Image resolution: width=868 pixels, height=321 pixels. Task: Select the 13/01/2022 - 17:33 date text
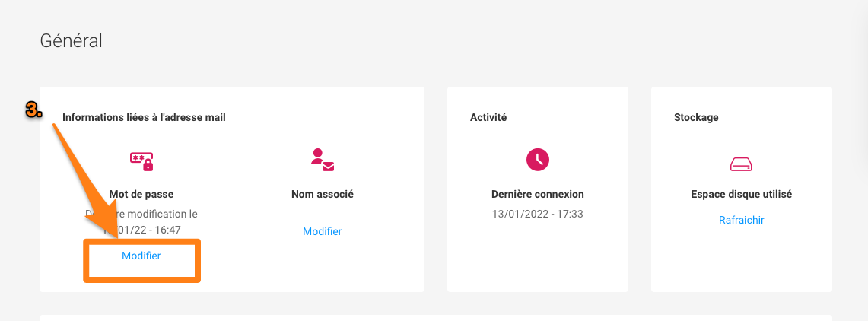(x=538, y=214)
